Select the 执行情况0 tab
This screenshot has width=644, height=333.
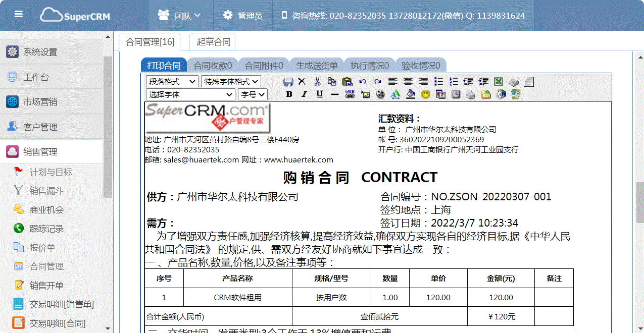[370, 65]
